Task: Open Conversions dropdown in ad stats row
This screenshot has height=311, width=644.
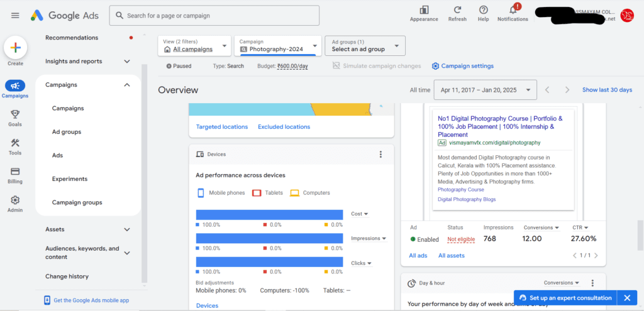Action: coord(541,227)
